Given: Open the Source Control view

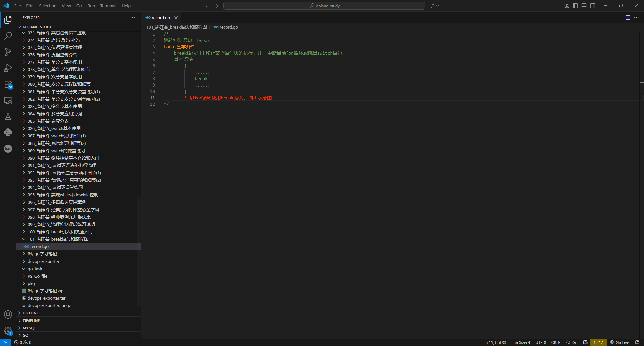Looking at the screenshot, I should [8, 52].
